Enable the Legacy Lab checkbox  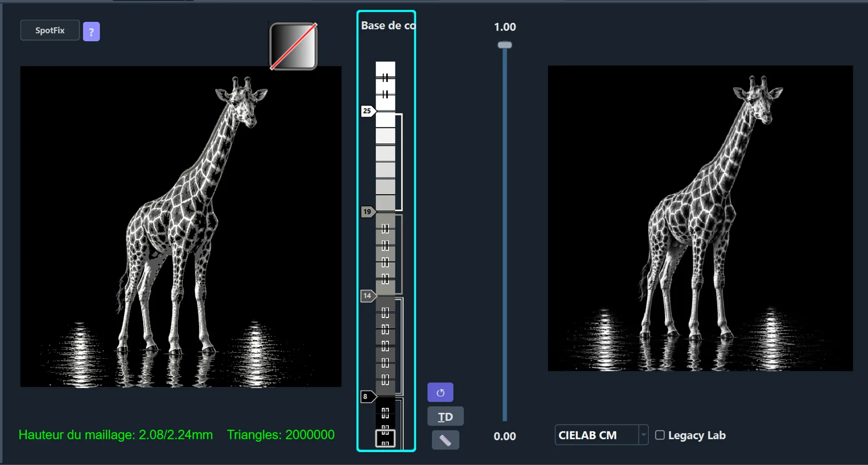point(660,435)
